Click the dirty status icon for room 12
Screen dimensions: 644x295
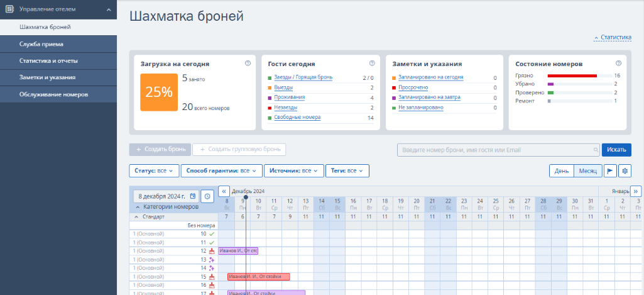click(x=212, y=251)
